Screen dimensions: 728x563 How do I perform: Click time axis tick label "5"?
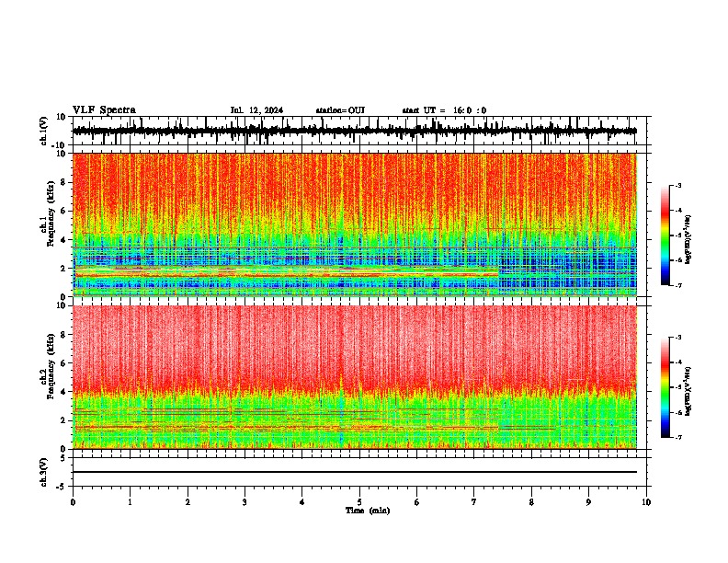[x=359, y=502]
